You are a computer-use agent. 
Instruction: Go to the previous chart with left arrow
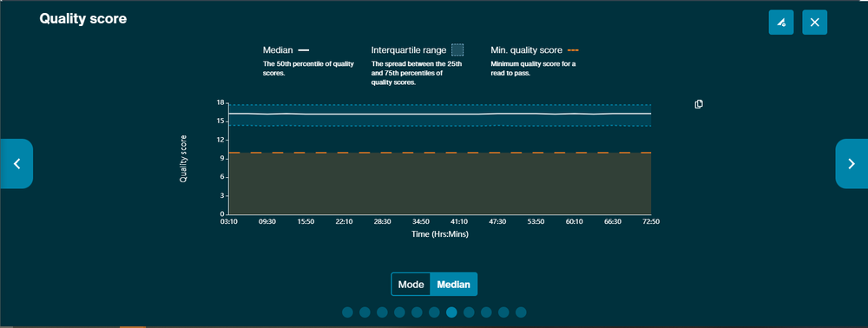16,164
